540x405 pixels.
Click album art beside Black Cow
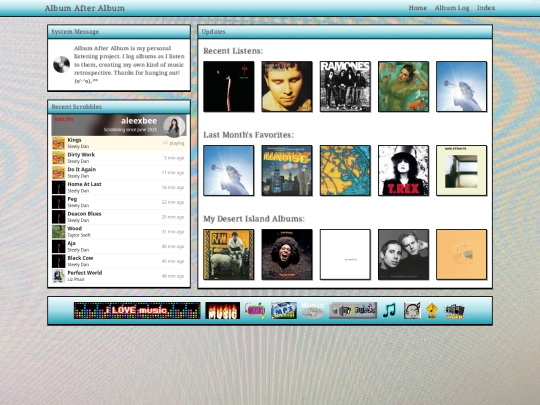point(59,261)
